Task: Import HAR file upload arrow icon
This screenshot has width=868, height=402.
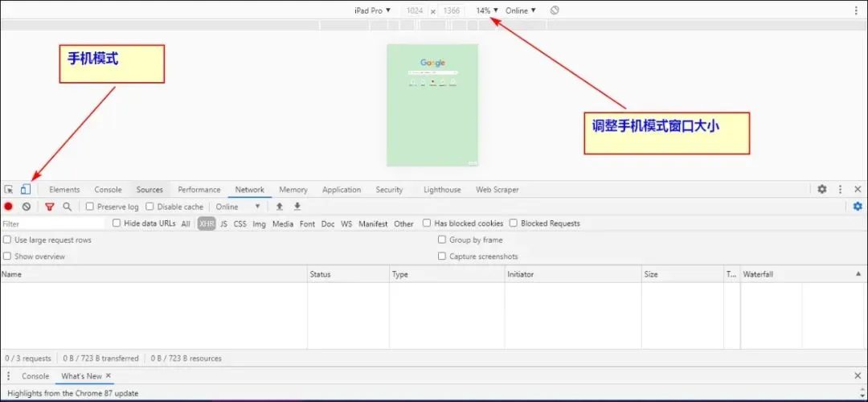Action: 280,207
